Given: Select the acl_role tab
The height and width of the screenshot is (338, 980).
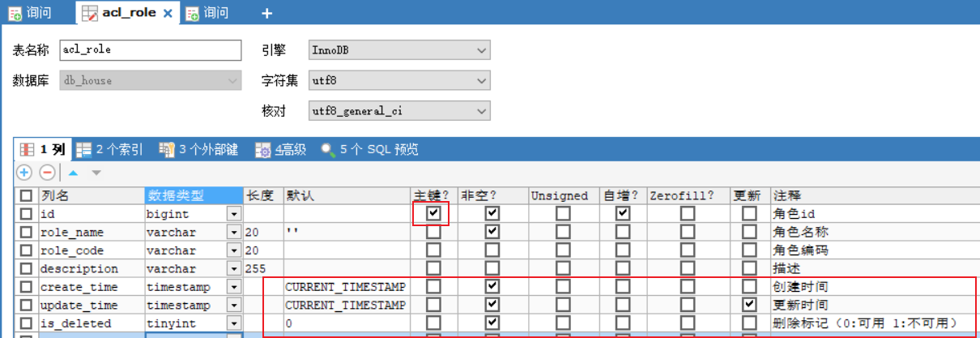Looking at the screenshot, I should (x=128, y=13).
